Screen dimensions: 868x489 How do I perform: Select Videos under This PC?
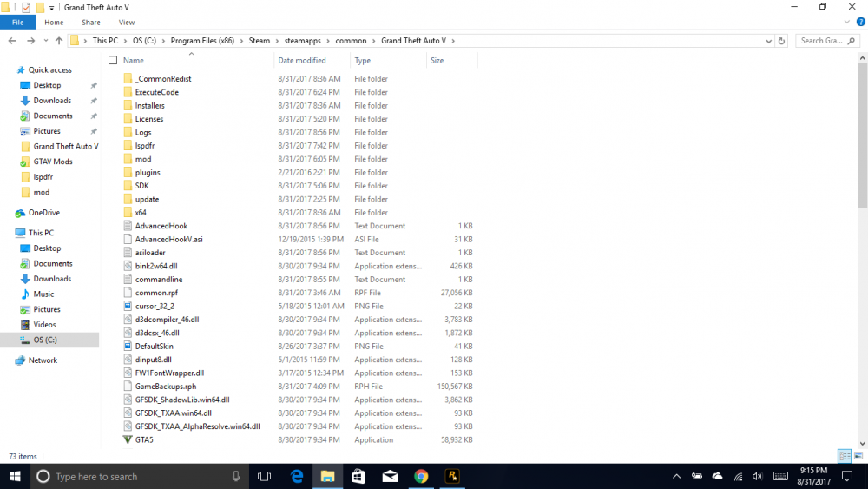coord(44,325)
